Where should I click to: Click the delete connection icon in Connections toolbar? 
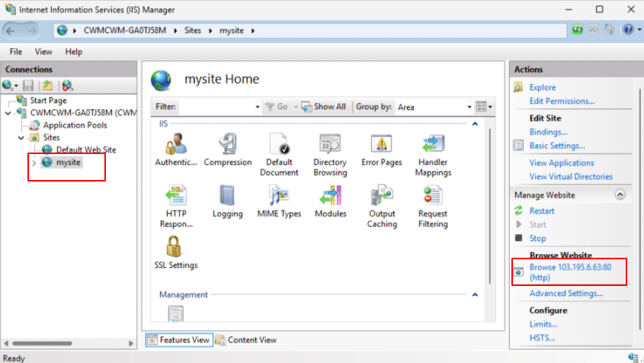(x=67, y=85)
